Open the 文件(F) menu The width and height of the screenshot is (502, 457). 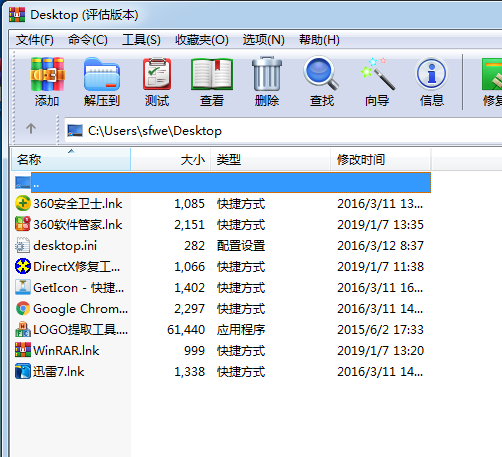click(x=35, y=40)
